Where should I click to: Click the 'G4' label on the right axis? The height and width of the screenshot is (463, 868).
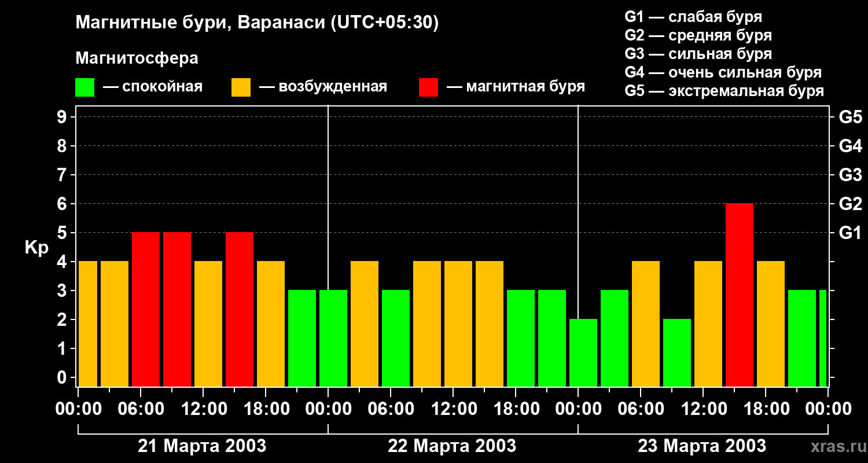(x=850, y=146)
